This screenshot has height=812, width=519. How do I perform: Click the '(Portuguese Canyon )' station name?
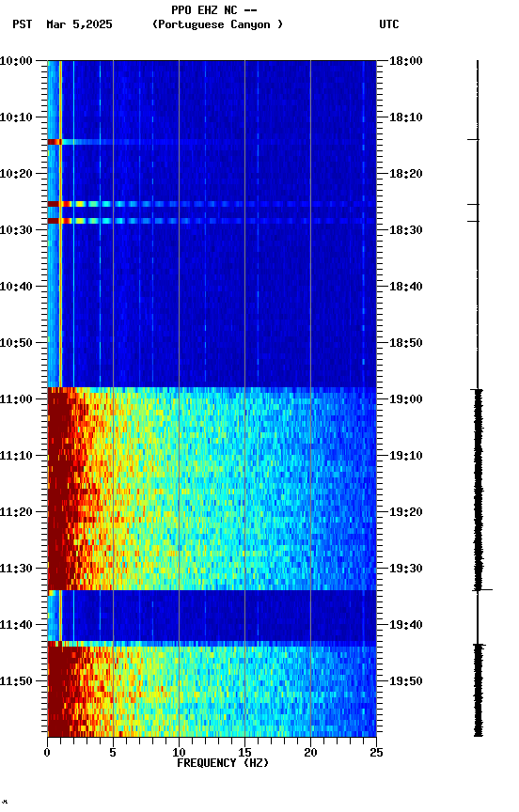tap(217, 24)
